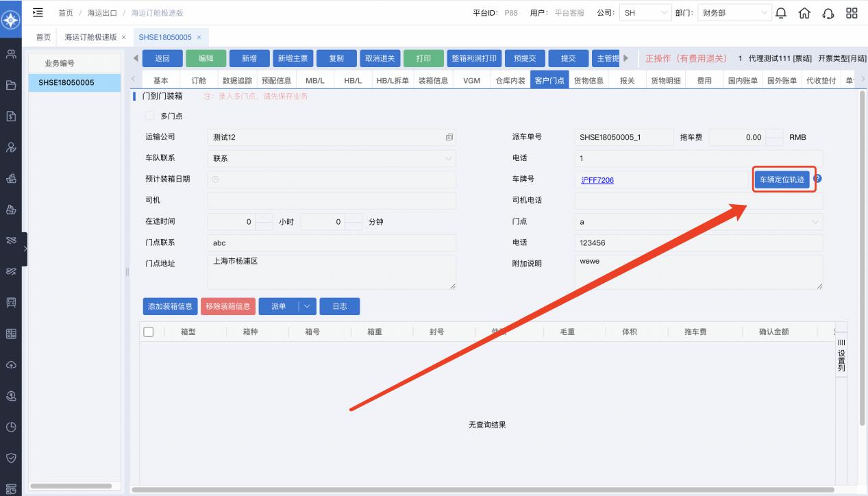Expand the 部门 财务部 dropdown
This screenshot has height=496, width=868.
[x=734, y=13]
